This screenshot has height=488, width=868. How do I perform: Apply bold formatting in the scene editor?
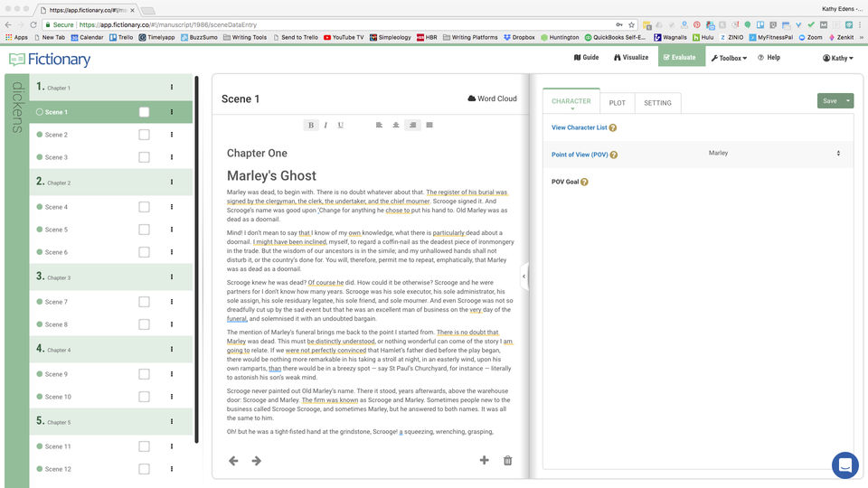(310, 125)
